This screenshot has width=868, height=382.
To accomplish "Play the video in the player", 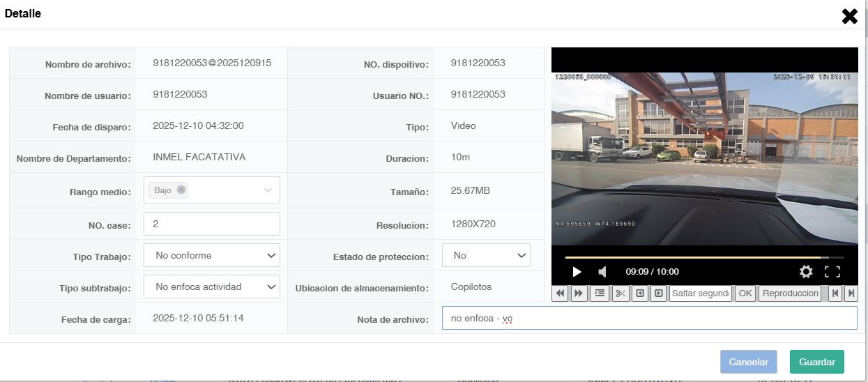I will (577, 272).
